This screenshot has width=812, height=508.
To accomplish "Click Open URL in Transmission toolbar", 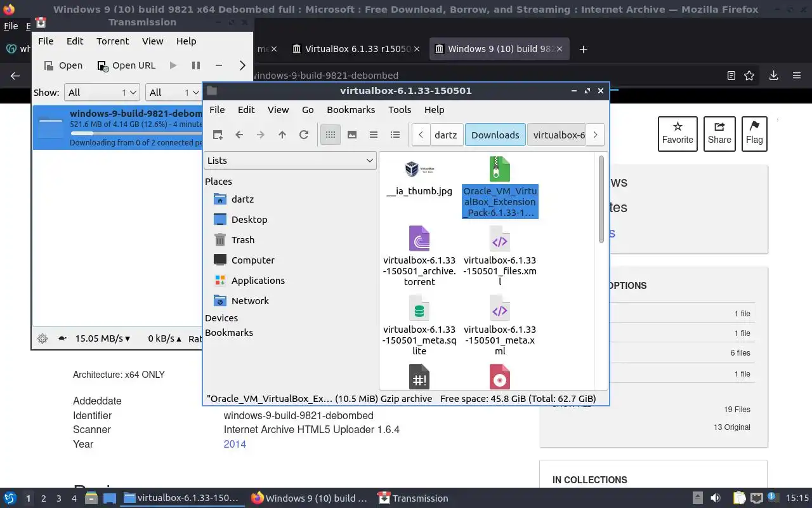I will tap(126, 65).
